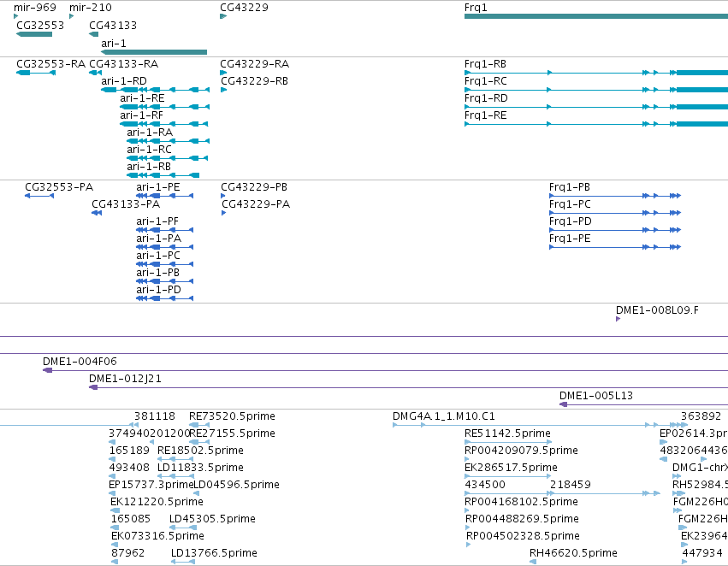
Task: Click the LD13766.5prime EST glyph
Action: 183,562
